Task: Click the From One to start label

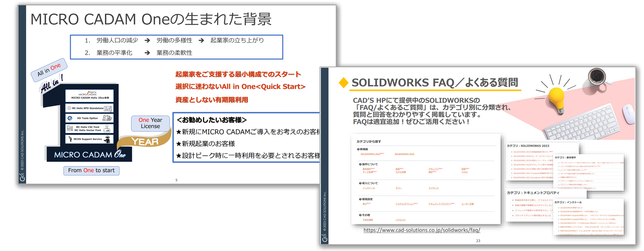Action: [91, 170]
